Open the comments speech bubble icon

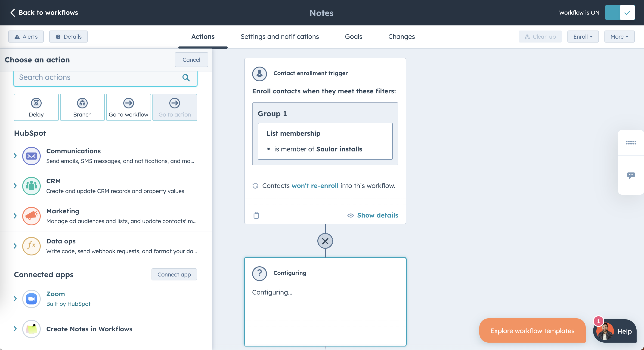click(x=631, y=175)
